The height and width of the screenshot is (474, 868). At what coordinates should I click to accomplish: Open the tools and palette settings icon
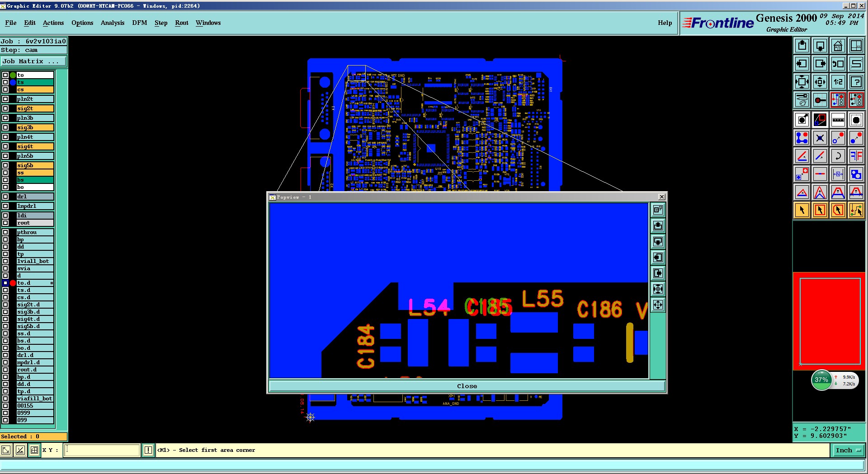point(802,100)
